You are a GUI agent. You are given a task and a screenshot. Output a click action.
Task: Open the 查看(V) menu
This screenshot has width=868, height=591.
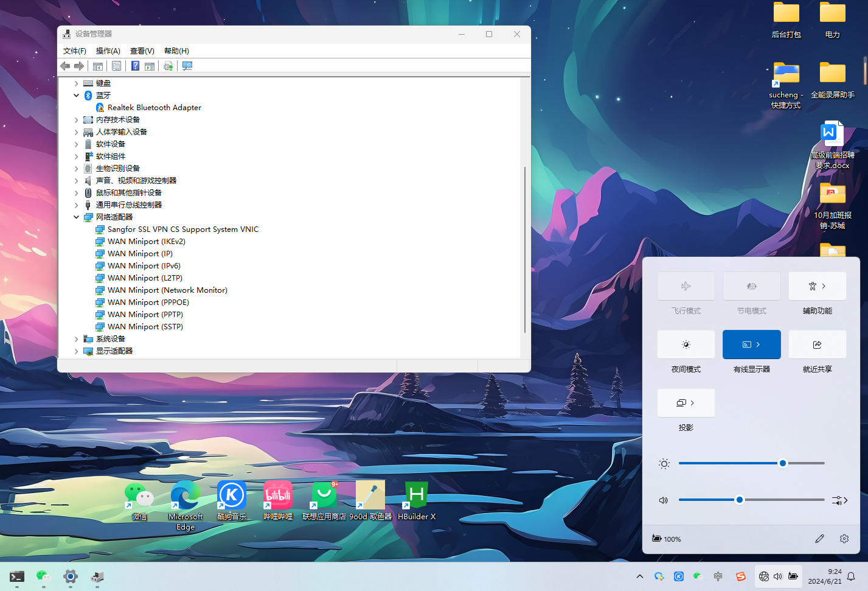pos(142,51)
